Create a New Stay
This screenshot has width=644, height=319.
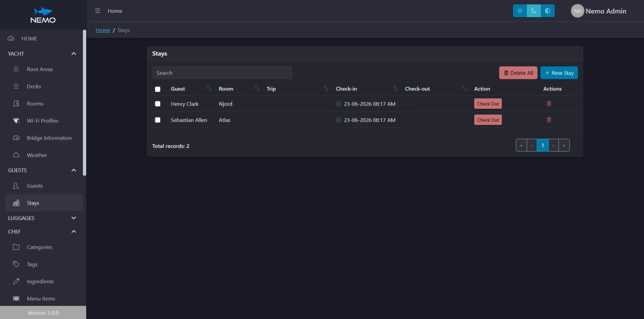[x=559, y=73]
